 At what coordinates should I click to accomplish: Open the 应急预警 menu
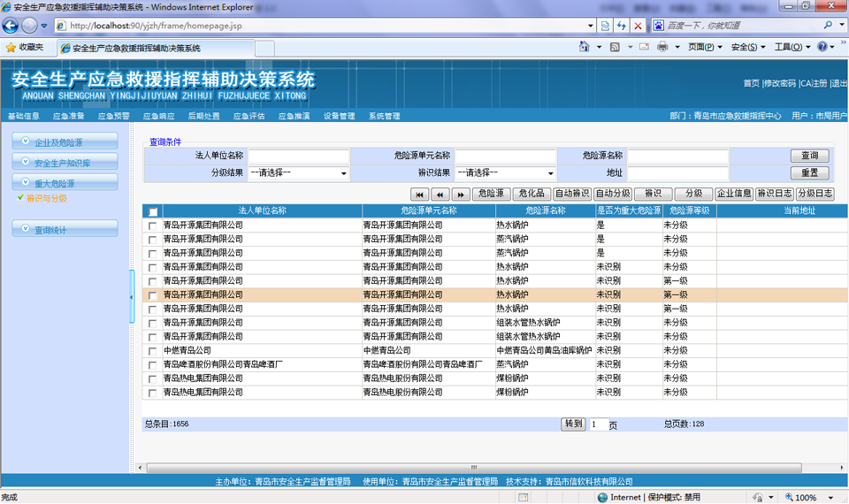tap(113, 116)
